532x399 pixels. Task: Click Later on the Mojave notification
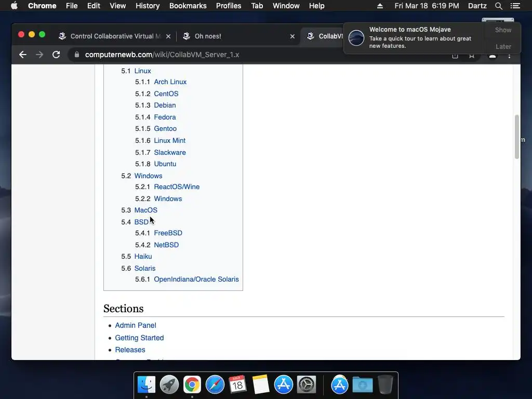click(503, 46)
